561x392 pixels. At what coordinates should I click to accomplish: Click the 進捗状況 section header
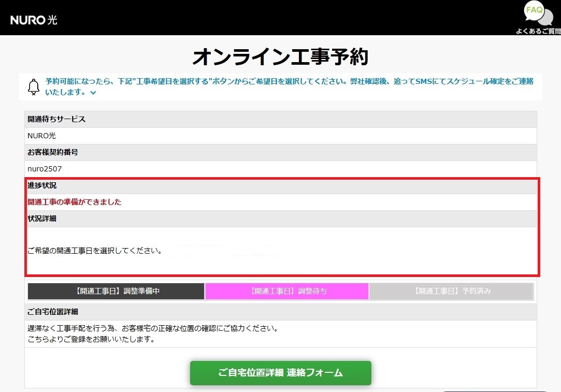pyautogui.click(x=42, y=185)
